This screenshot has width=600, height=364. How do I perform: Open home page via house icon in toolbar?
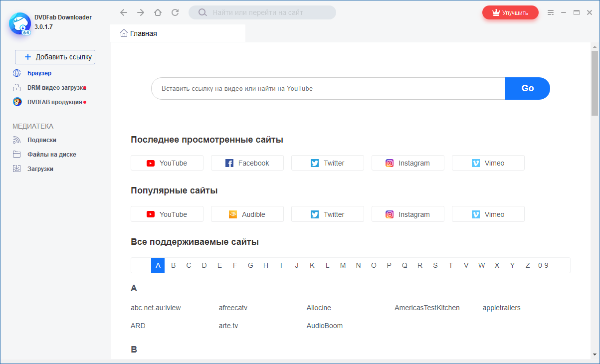coord(158,12)
